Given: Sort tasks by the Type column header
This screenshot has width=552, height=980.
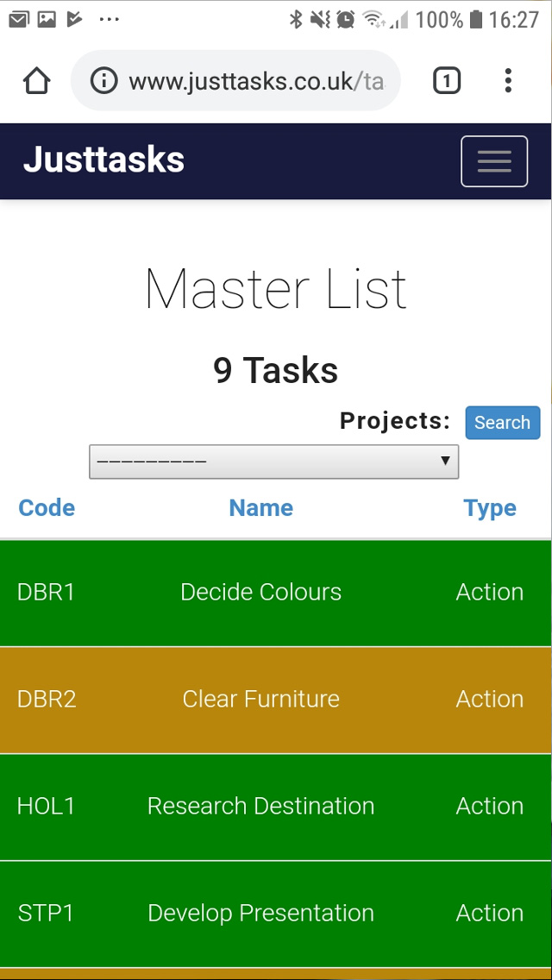Looking at the screenshot, I should (x=489, y=508).
